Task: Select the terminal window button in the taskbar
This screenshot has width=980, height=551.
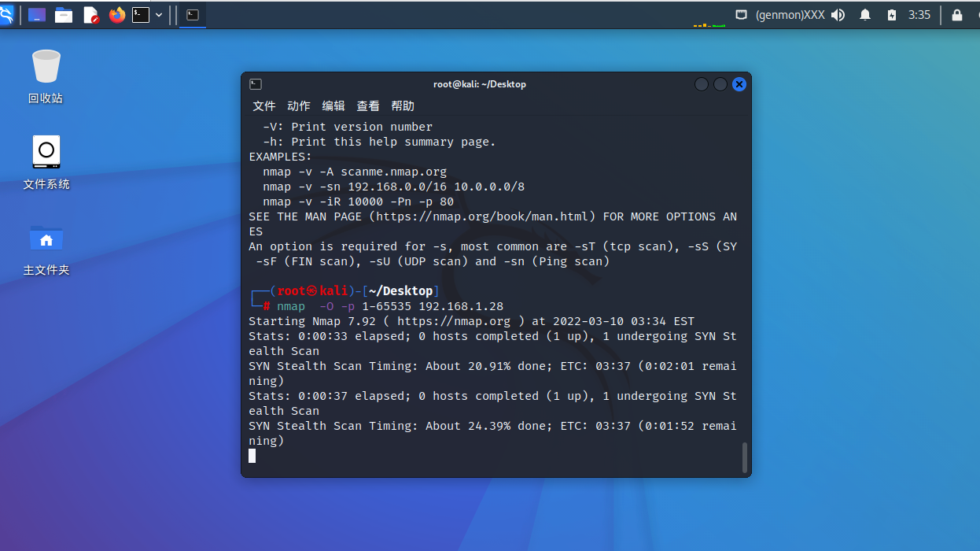Action: [193, 15]
